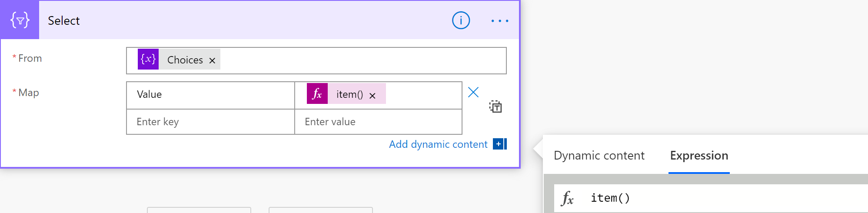Screen dimensions: 868x213
Task: Switch to the Dynamic content tab
Action: tap(599, 156)
